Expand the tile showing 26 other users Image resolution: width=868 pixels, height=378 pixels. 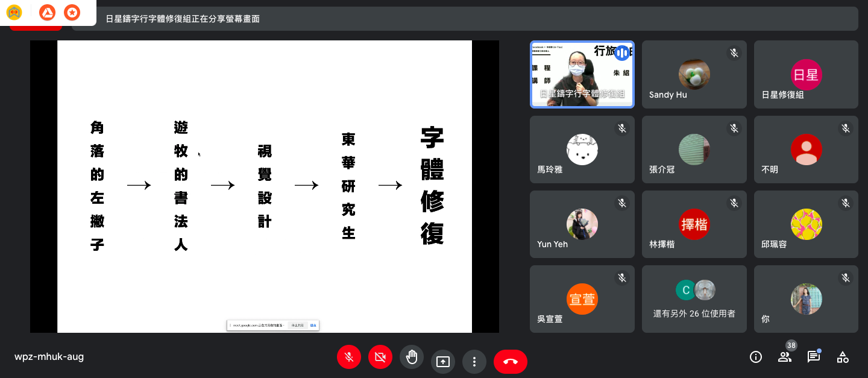694,299
